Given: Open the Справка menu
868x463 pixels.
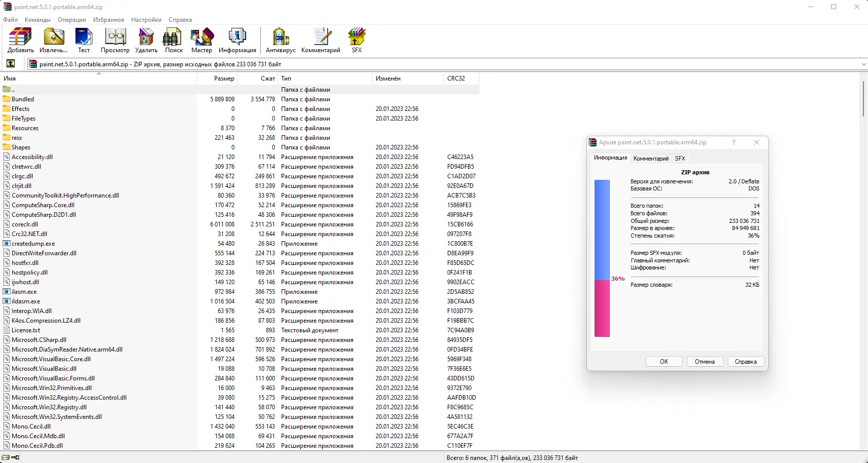Looking at the screenshot, I should (x=180, y=20).
